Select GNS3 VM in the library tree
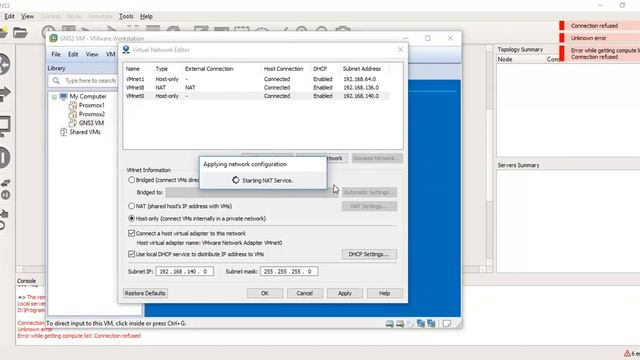Viewport: 640px width, 360px height. point(91,123)
